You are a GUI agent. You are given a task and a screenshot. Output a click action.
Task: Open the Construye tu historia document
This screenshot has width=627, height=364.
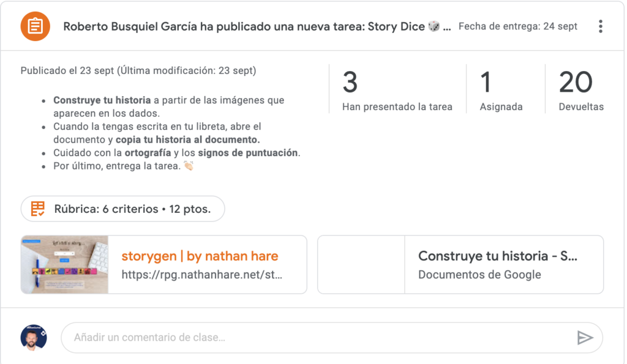point(497,256)
